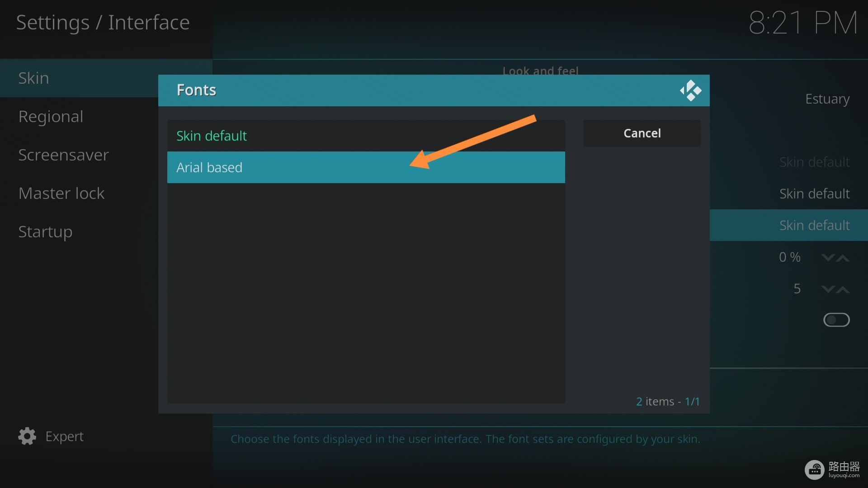Select Arial based font option
This screenshot has width=868, height=488.
(x=365, y=167)
